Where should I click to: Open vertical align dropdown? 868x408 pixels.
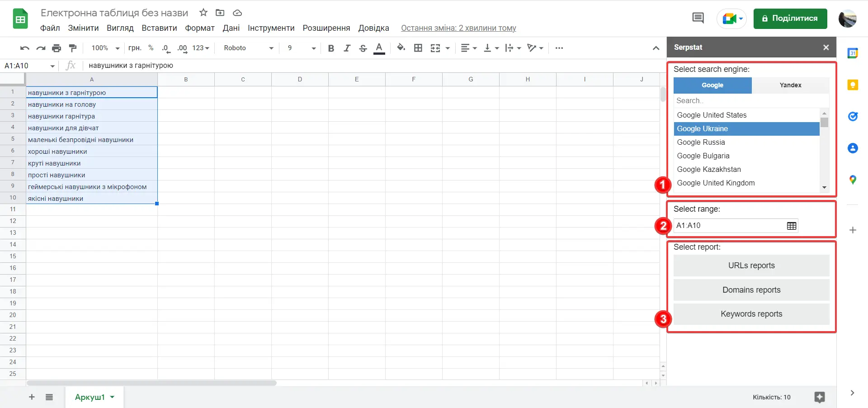pyautogui.click(x=491, y=48)
